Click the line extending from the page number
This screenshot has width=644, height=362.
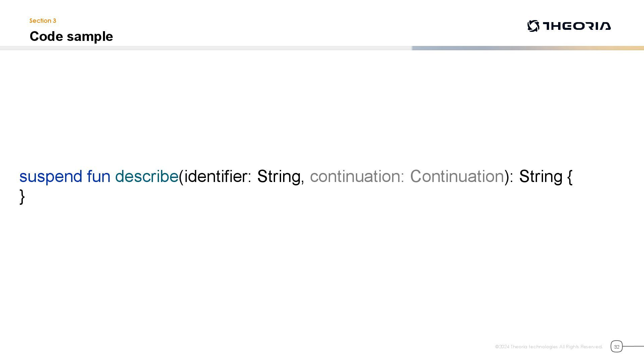(633, 346)
